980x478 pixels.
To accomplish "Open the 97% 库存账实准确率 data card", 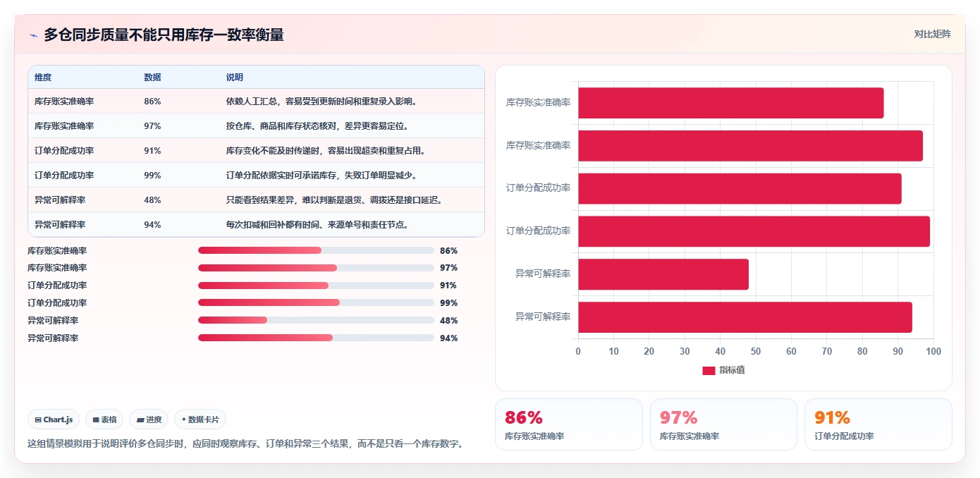I will click(723, 424).
